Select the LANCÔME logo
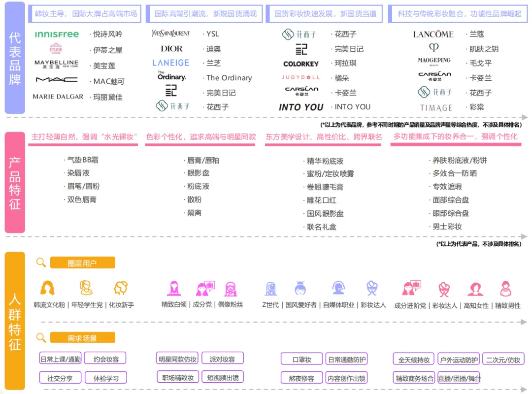Viewport: 532px width, 394px height. click(x=433, y=34)
